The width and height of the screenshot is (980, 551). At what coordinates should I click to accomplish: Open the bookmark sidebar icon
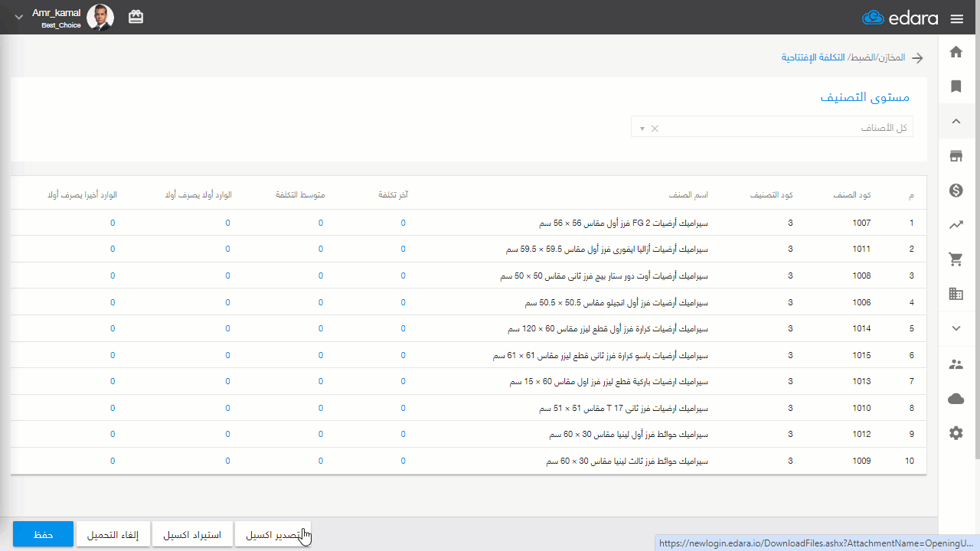coord(955,86)
